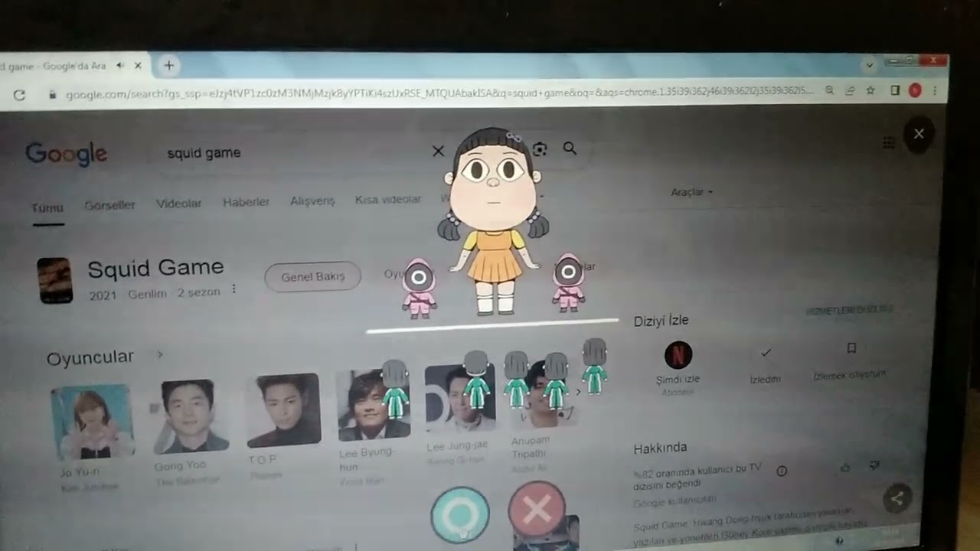The image size is (980, 551).
Task: Open the Chrome three-dot menu
Action: (x=934, y=90)
